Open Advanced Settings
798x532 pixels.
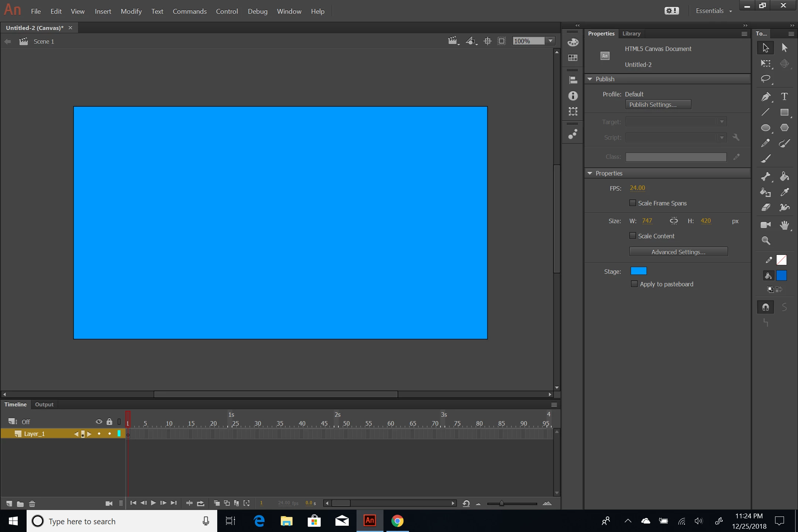pos(678,252)
